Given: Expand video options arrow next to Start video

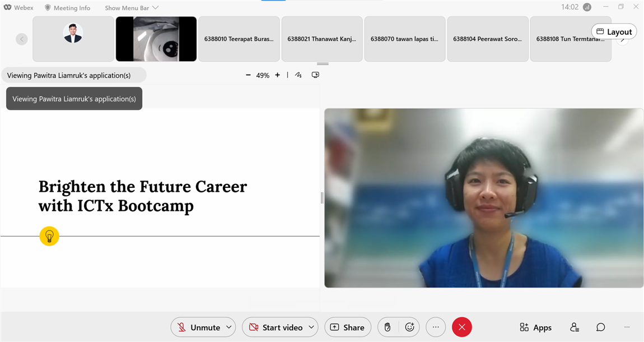Looking at the screenshot, I should tap(311, 327).
